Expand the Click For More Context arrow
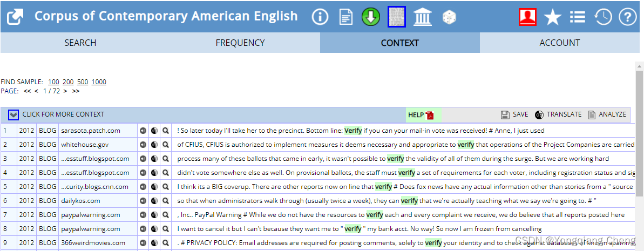 pos(14,115)
